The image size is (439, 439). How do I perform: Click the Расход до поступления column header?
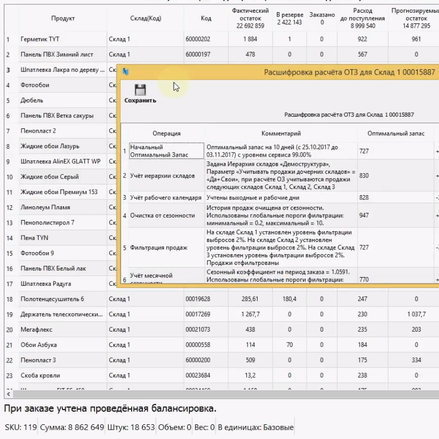coord(363,18)
